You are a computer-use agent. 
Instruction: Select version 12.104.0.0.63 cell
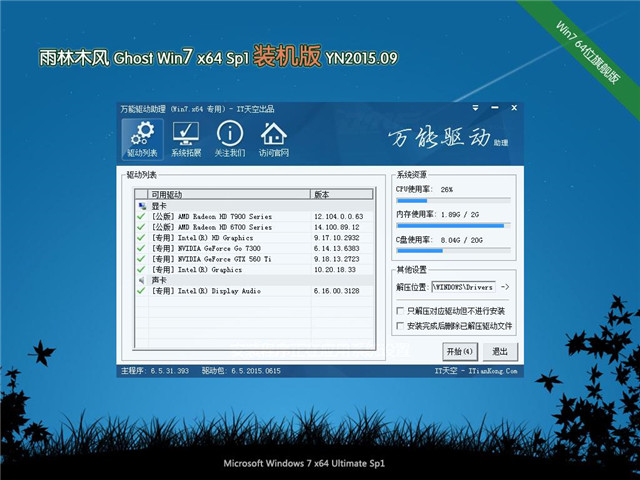pos(338,217)
